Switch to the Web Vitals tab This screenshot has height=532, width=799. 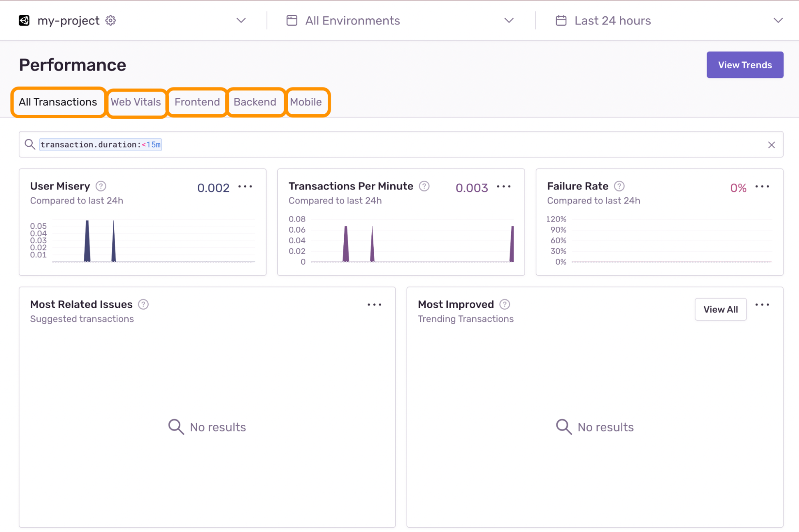(x=136, y=102)
